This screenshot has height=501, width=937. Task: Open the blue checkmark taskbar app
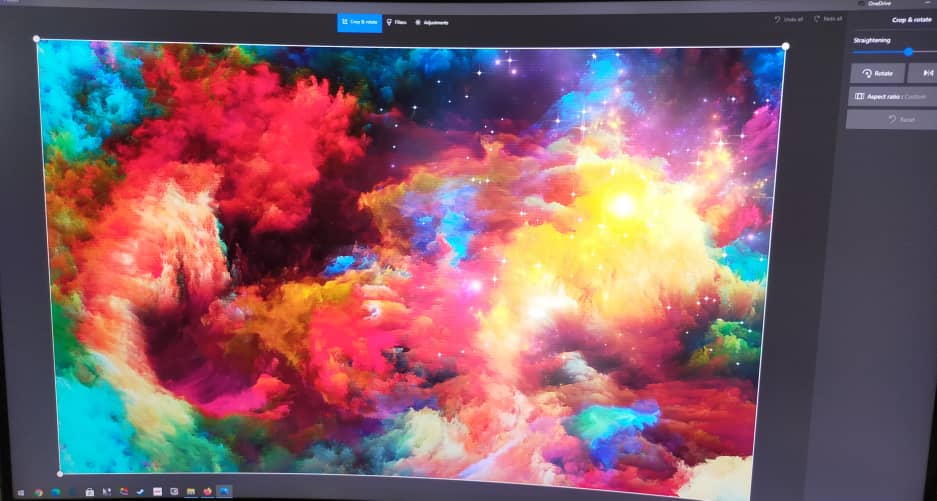coord(140,492)
